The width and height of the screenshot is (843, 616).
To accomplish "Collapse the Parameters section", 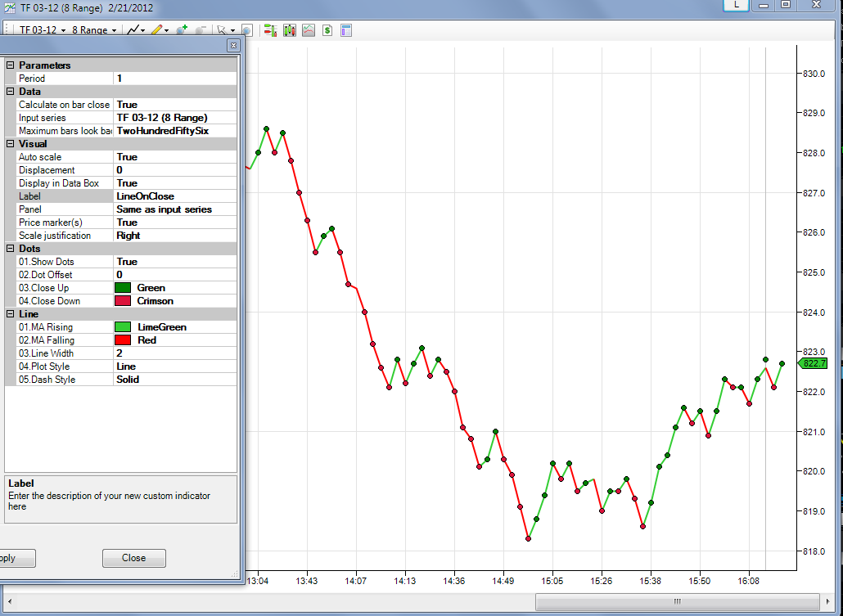I will [x=10, y=65].
